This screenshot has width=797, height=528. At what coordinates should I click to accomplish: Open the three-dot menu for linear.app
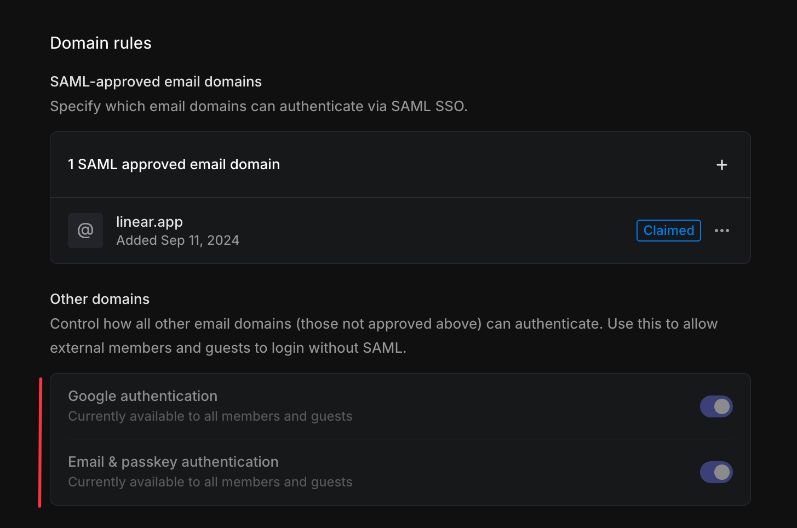tap(722, 231)
